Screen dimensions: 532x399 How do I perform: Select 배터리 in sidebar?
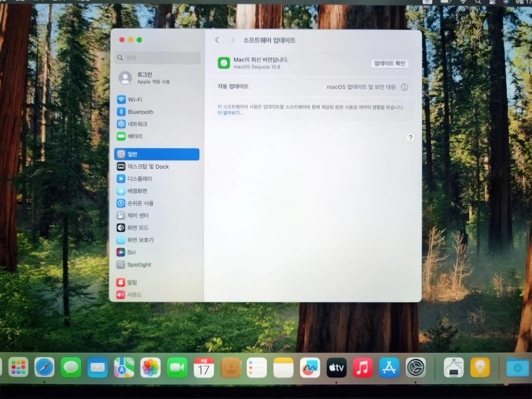[x=157, y=136]
